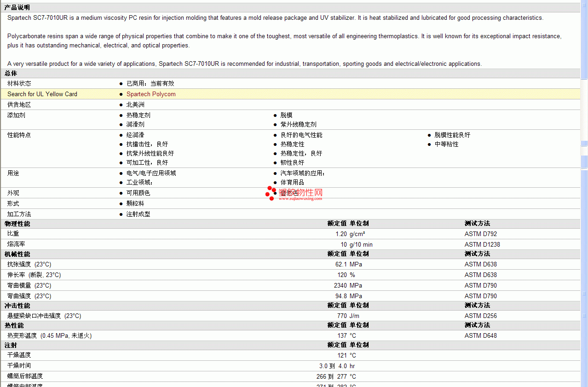Select the 比重 property row
Image resolution: width=588 pixels, height=387 pixels.
(x=290, y=234)
